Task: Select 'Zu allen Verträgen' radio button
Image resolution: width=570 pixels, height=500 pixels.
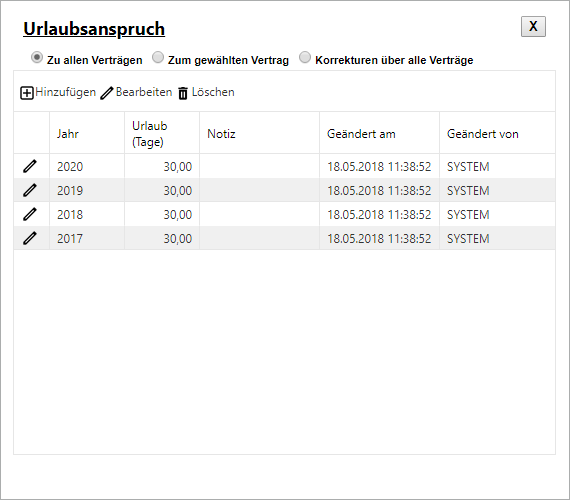Action: 37,57
